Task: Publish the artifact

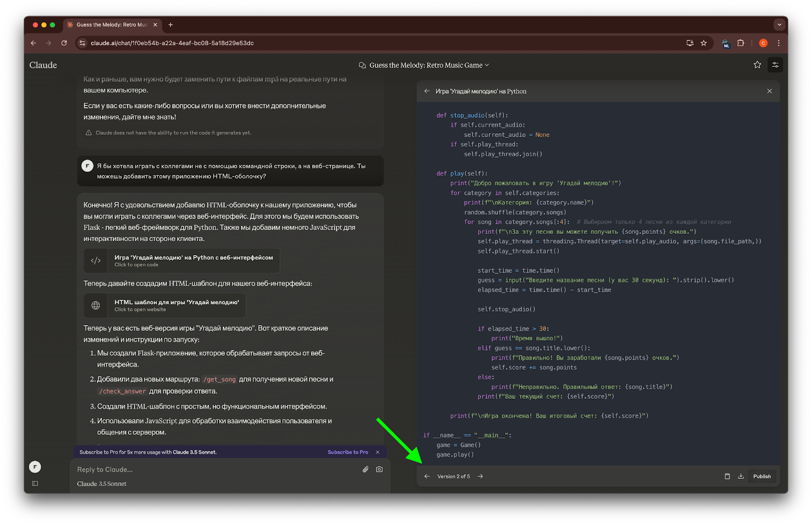Action: [x=762, y=476]
